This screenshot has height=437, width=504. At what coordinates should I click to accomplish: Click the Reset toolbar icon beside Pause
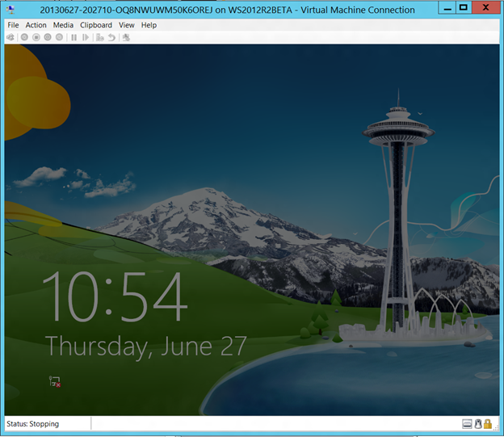click(86, 37)
